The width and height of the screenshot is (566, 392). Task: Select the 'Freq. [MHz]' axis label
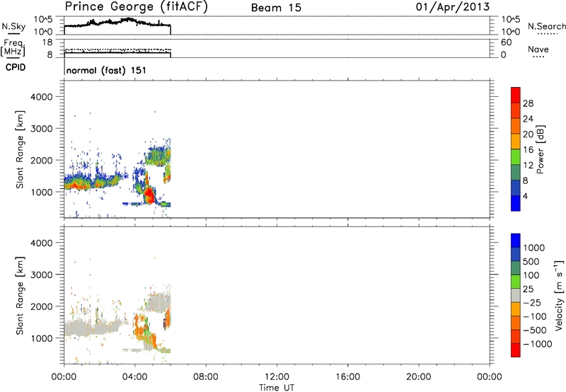(x=13, y=47)
